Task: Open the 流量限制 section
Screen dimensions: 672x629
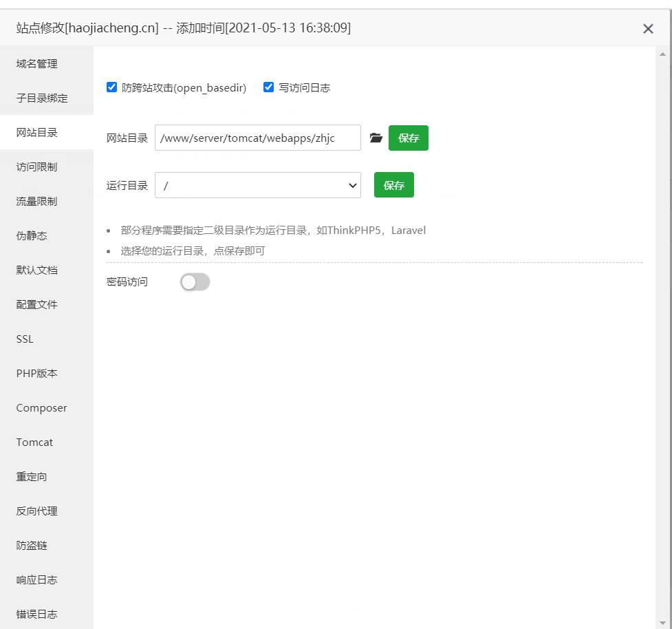Action: (x=37, y=202)
